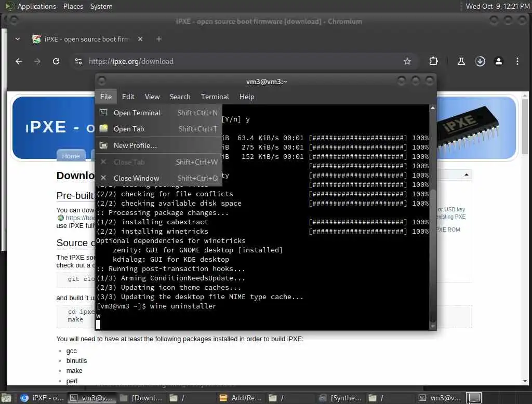Bookmark this page with the star icon
The image size is (532, 404).
click(x=407, y=61)
